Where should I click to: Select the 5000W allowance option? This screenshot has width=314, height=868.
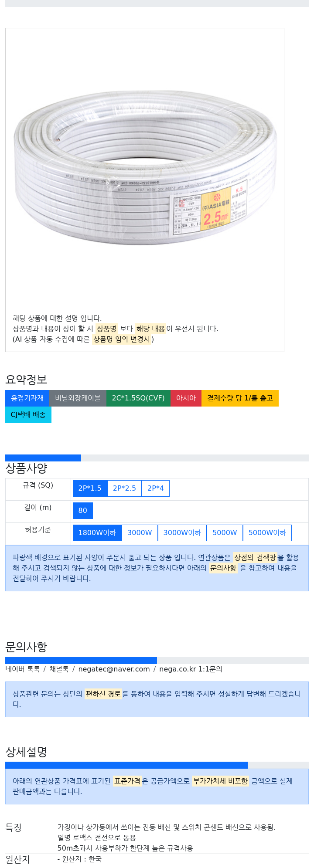click(225, 533)
